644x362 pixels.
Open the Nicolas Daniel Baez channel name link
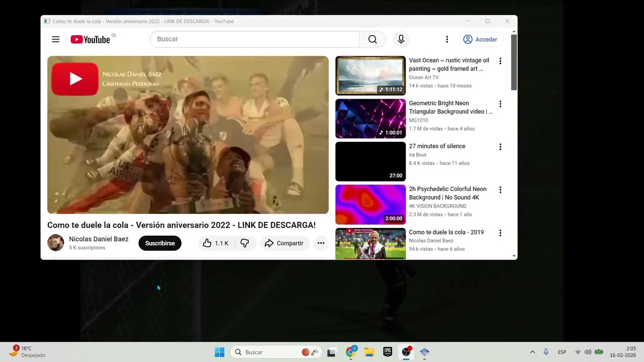pyautogui.click(x=99, y=239)
